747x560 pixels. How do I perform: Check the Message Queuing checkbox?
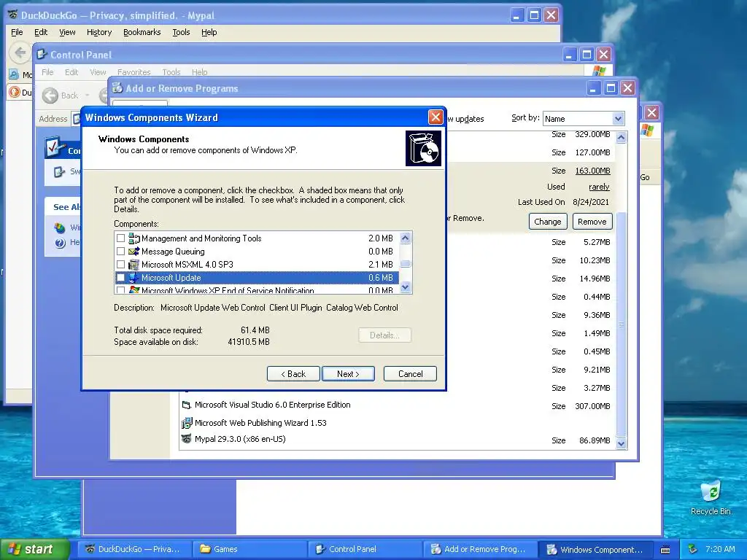click(x=120, y=252)
